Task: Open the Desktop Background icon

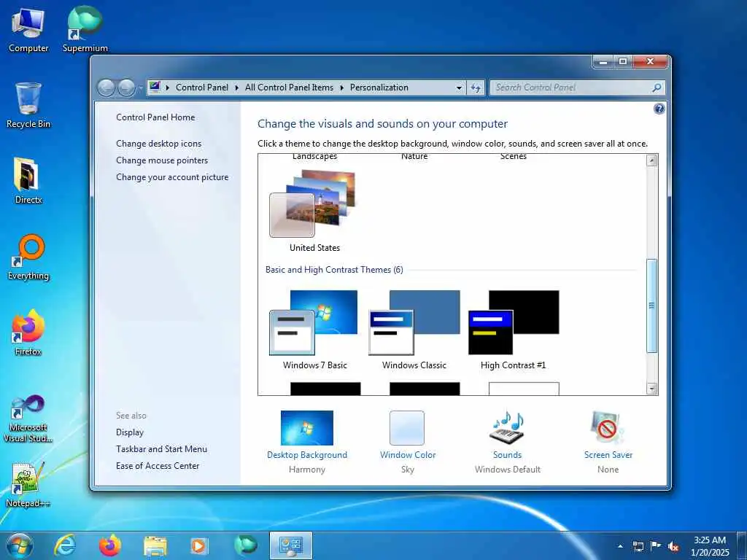Action: (x=307, y=427)
